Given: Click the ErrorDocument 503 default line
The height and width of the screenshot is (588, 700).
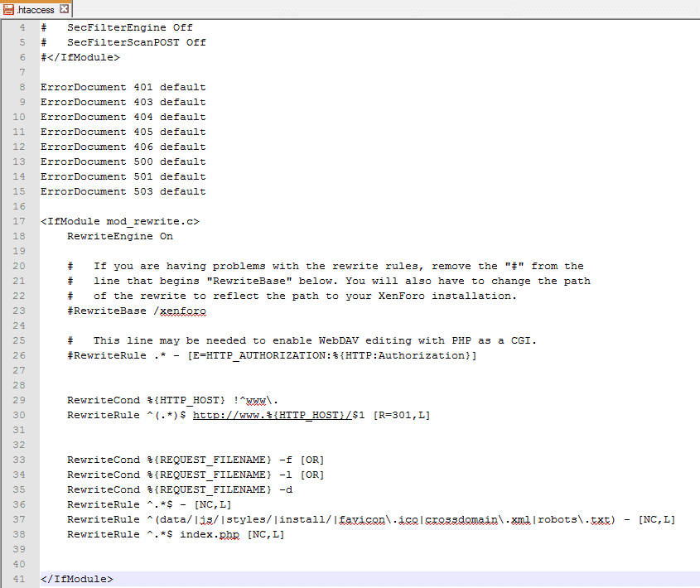Looking at the screenshot, I should pyautogui.click(x=123, y=191).
